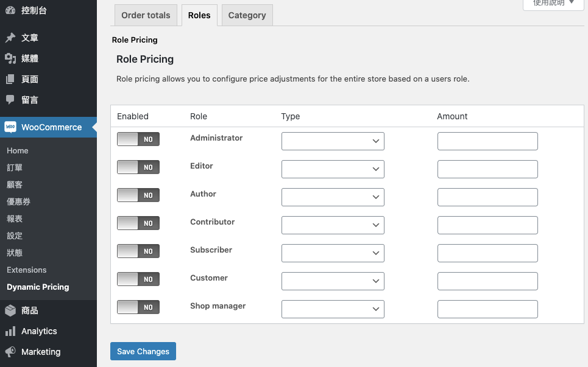Click the WooCommerce logo icon
This screenshot has width=588, height=367.
[x=10, y=127]
